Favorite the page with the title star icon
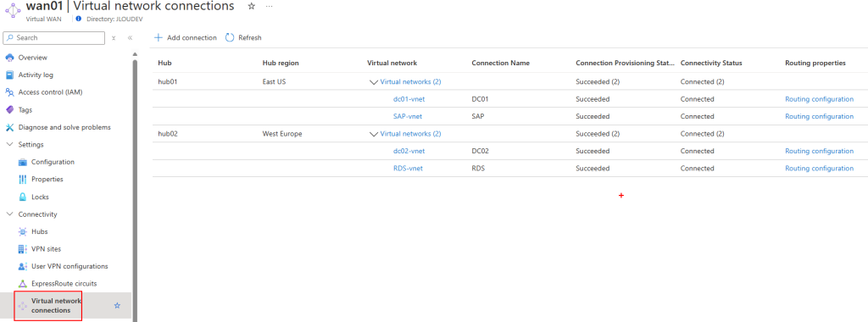This screenshot has width=868, height=322. (251, 6)
